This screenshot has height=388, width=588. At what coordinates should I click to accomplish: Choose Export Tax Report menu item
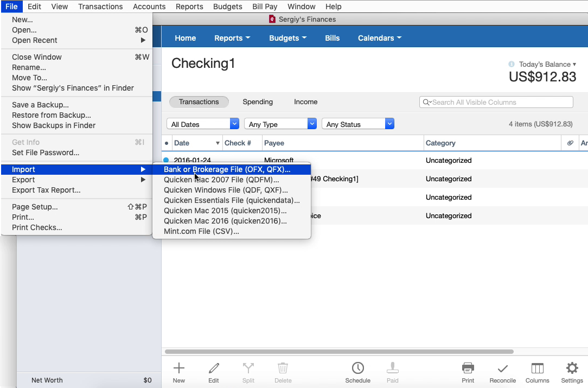coord(77,190)
